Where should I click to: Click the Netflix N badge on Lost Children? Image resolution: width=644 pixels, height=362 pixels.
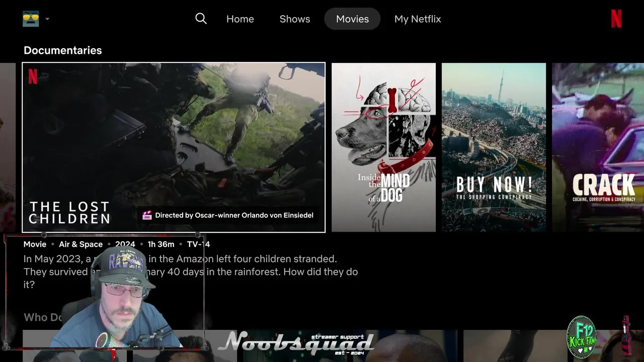click(33, 76)
